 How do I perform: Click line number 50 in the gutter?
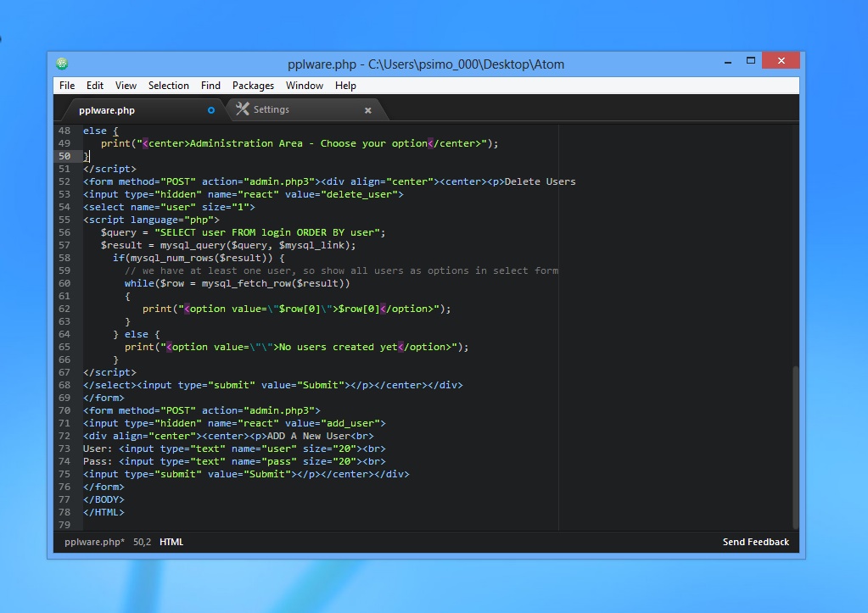point(64,156)
